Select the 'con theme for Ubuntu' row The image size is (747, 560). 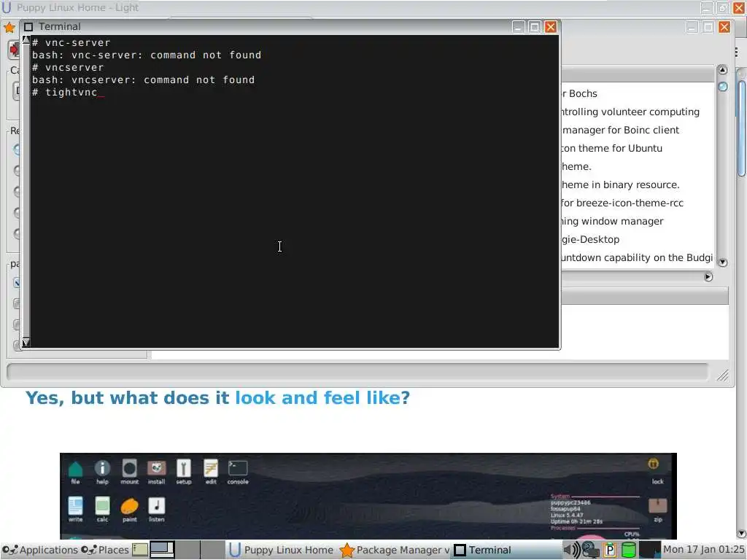click(638, 148)
